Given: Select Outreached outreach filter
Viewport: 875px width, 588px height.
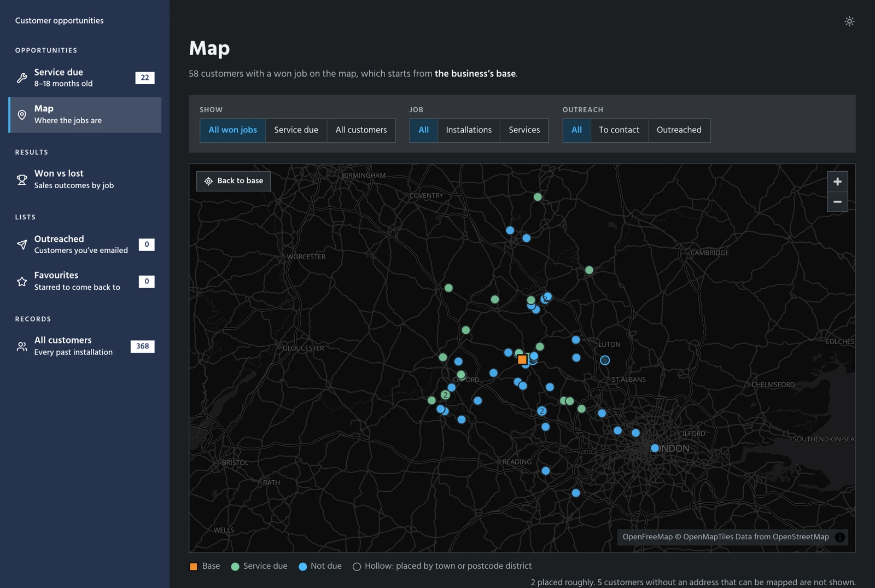Looking at the screenshot, I should [x=679, y=130].
